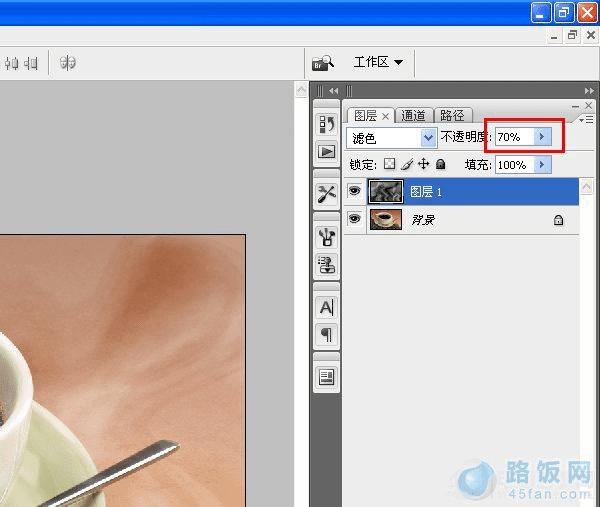The width and height of the screenshot is (600, 507).
Task: Collapse the icon dock with double arrows
Action: 333,91
